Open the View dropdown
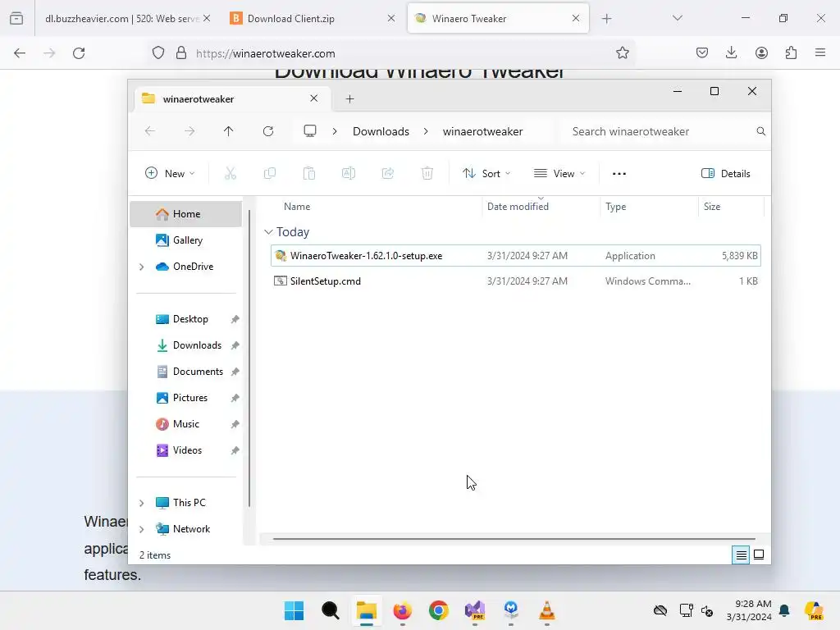840x630 pixels. 559,174
